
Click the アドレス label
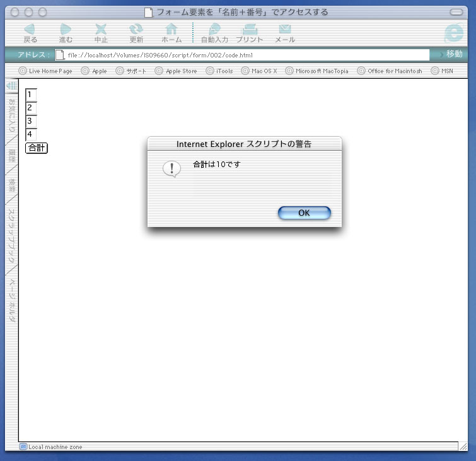coord(33,55)
